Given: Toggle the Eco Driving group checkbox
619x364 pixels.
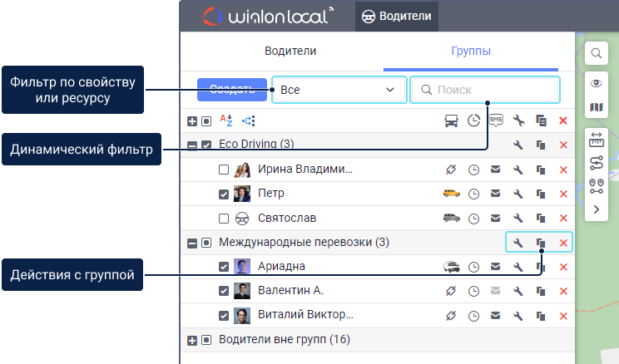Looking at the screenshot, I should click(x=206, y=145).
